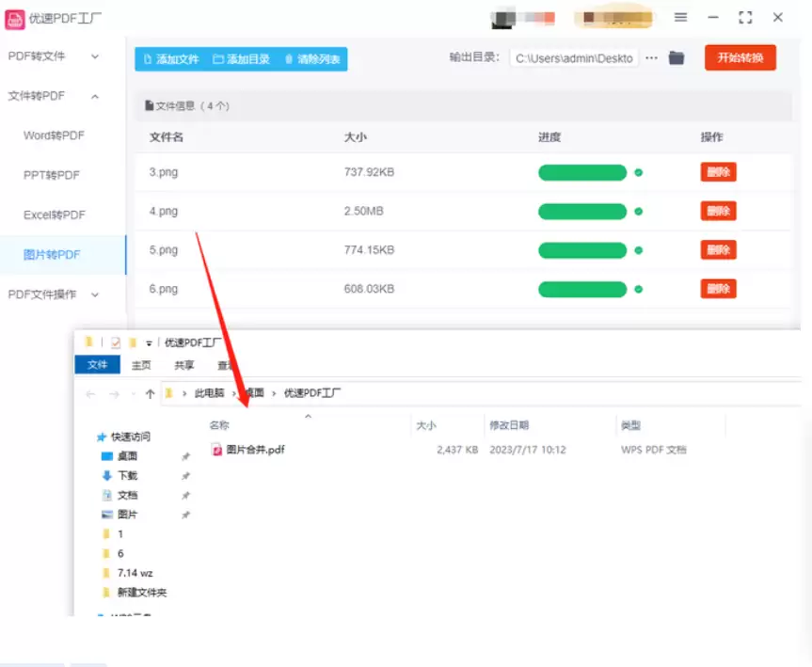Expand the PDF转文件 sidebar section

click(x=53, y=56)
